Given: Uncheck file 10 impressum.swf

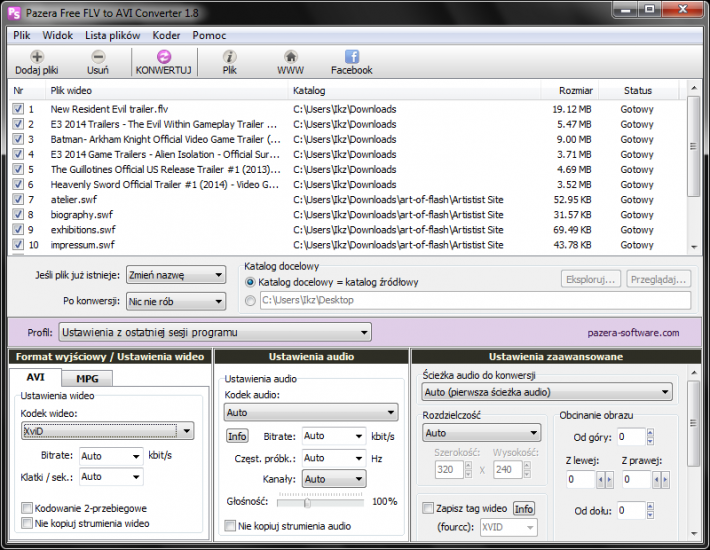Looking at the screenshot, I should pos(18,245).
